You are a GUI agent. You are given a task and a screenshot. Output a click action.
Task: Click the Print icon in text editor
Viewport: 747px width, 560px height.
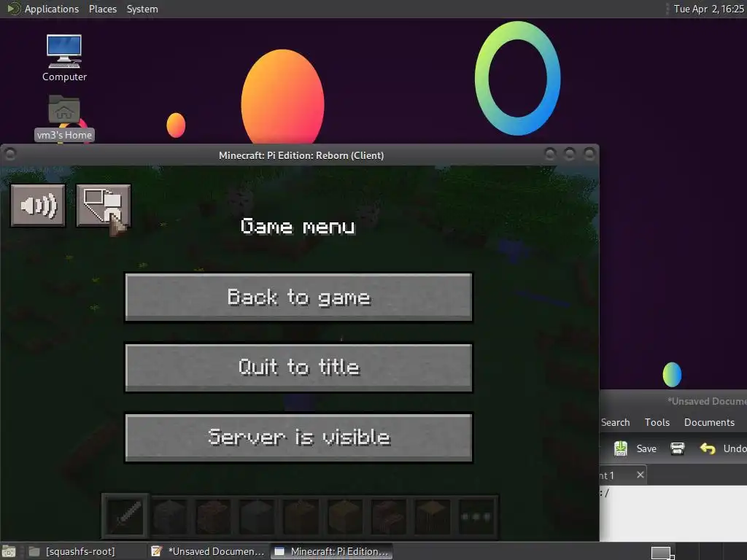click(677, 448)
